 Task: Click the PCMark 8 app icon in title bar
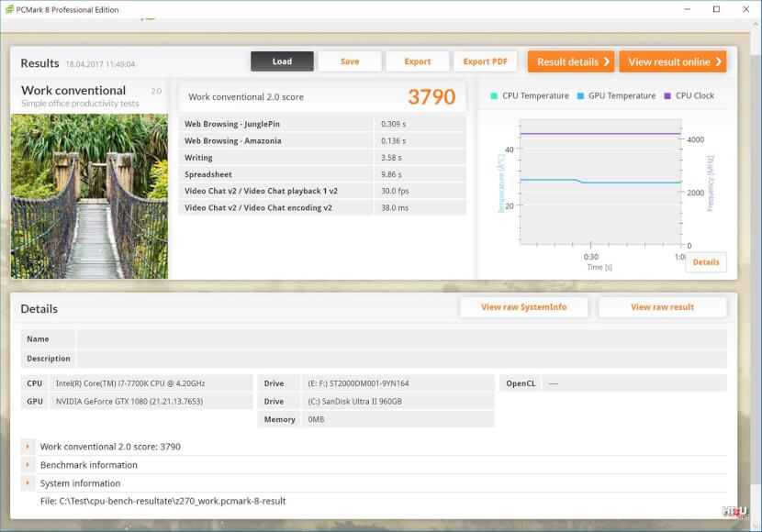(x=9, y=9)
